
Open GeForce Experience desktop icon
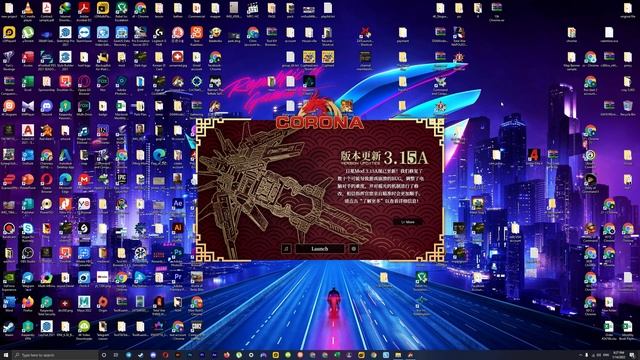9,280
